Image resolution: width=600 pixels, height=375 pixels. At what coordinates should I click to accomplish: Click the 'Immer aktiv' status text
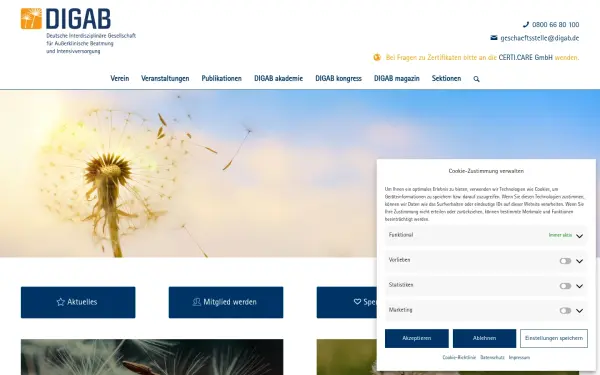pyautogui.click(x=560, y=235)
